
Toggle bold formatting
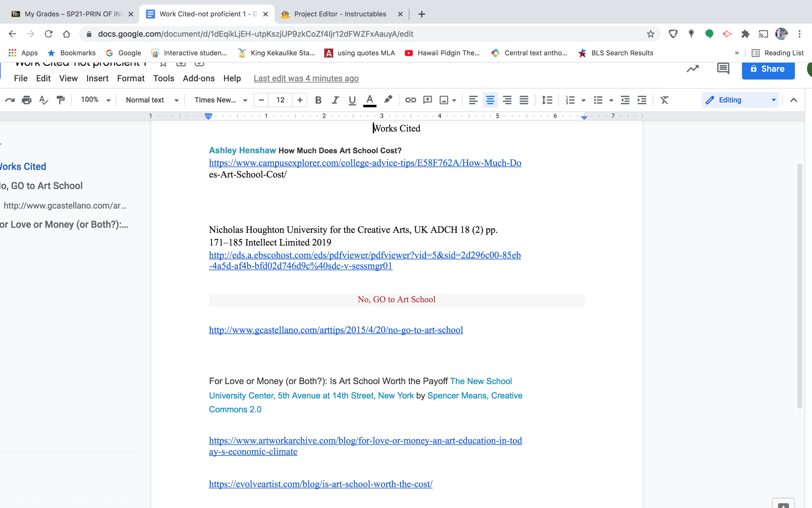tap(318, 100)
